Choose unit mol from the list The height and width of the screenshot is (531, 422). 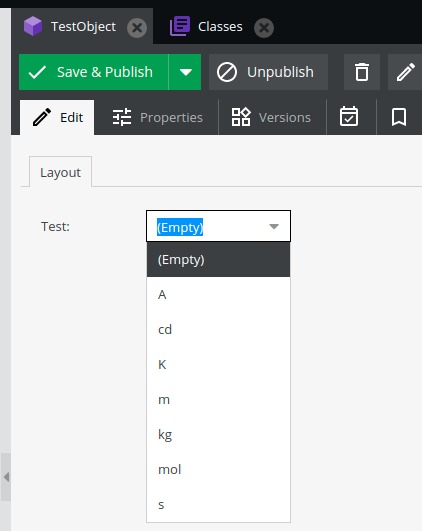(x=218, y=469)
